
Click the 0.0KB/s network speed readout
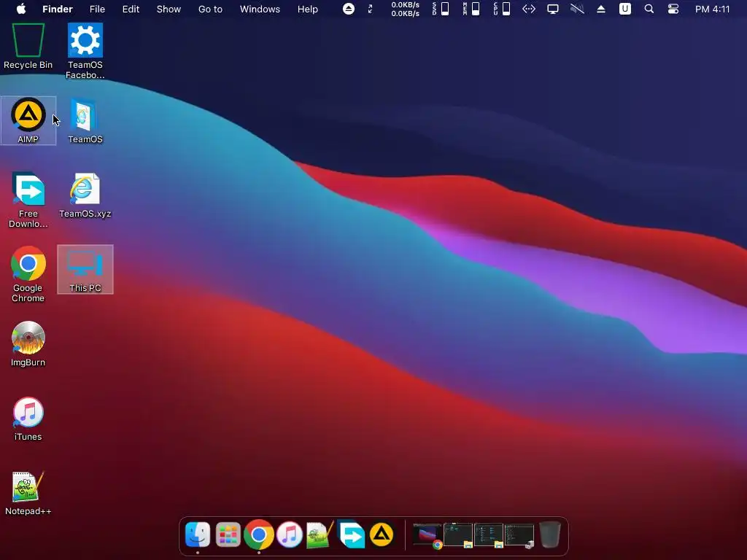[406, 9]
